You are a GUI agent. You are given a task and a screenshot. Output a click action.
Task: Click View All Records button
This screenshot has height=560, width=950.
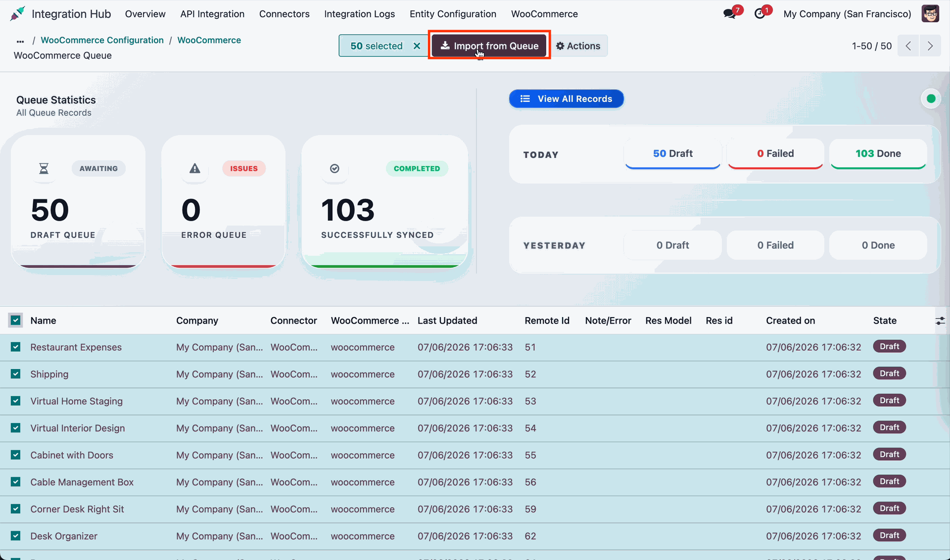pos(566,99)
